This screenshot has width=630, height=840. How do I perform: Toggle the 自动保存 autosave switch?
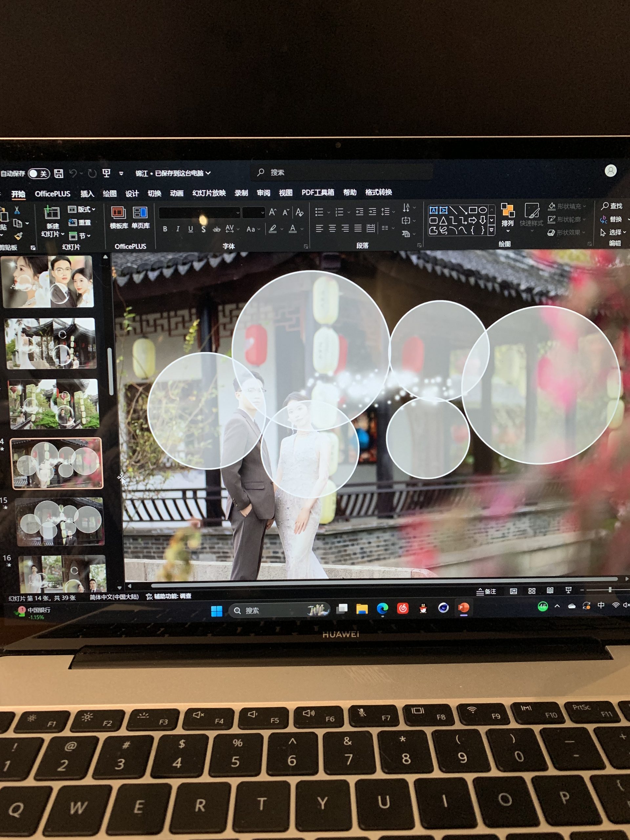tap(39, 174)
